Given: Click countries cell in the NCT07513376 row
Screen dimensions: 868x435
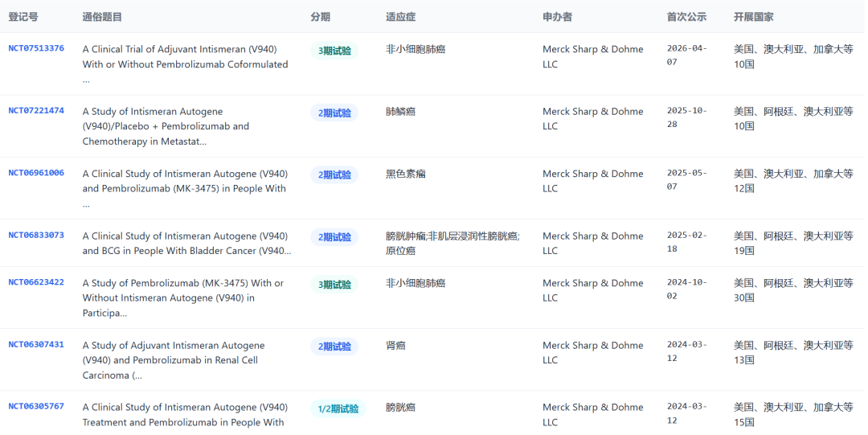Looking at the screenshot, I should [793, 56].
